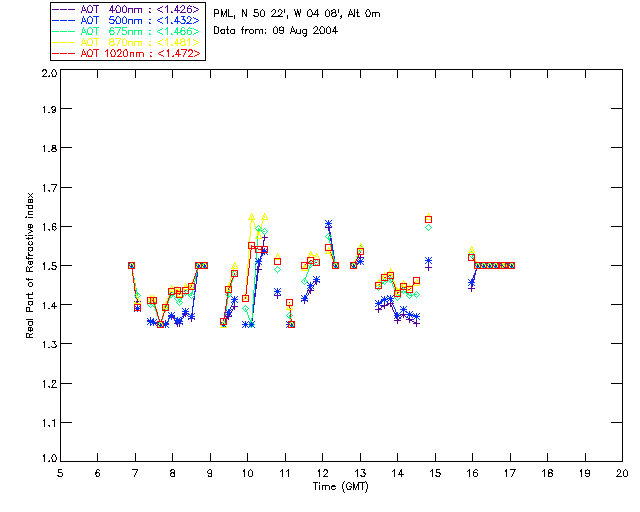The height and width of the screenshot is (512, 640).
Task: Click the x-axis hour label 10
Action: tap(247, 473)
